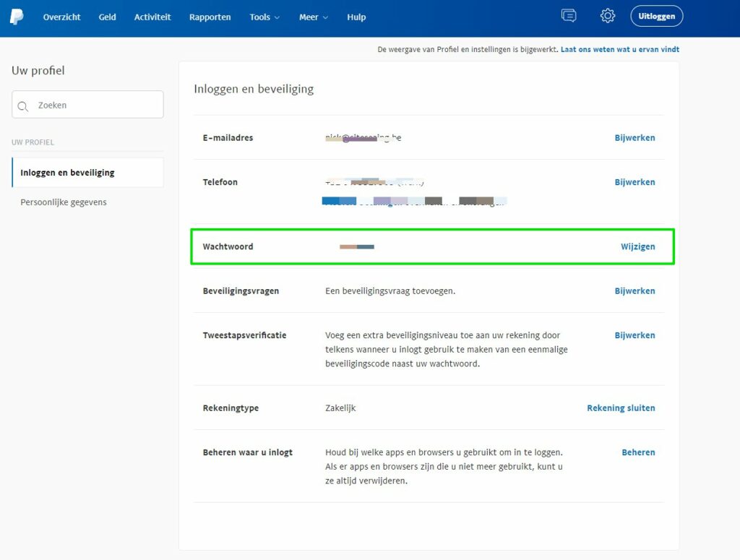The image size is (740, 560).
Task: Click Bijwerken for Telefoon
Action: [x=634, y=182]
